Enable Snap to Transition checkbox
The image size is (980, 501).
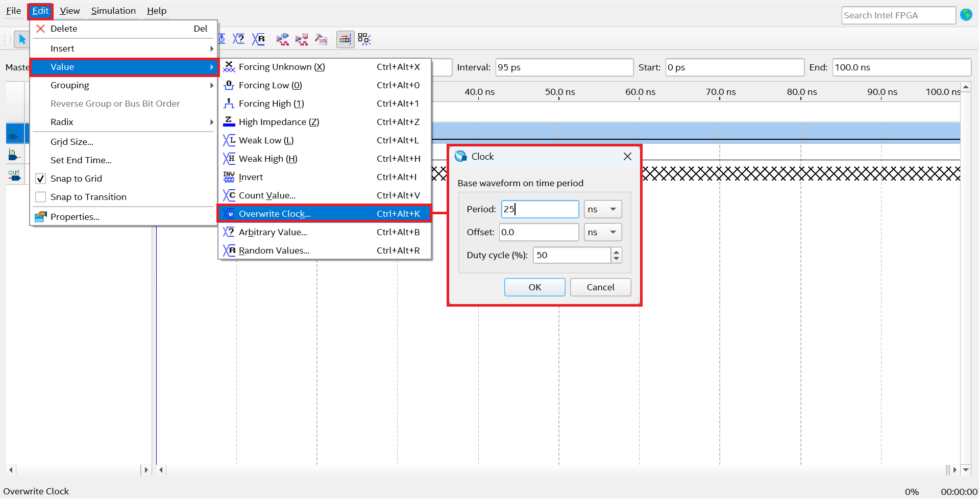41,197
